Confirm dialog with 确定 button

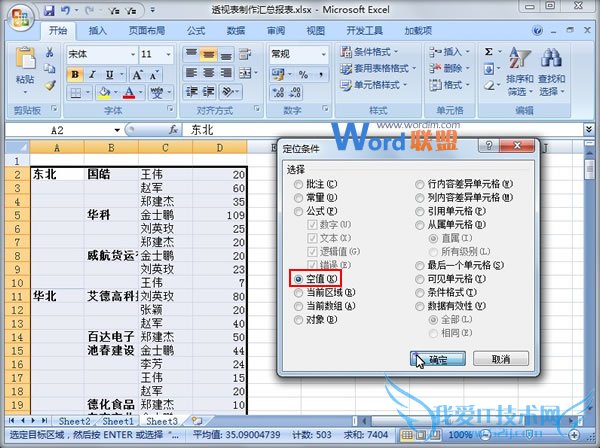coord(438,359)
